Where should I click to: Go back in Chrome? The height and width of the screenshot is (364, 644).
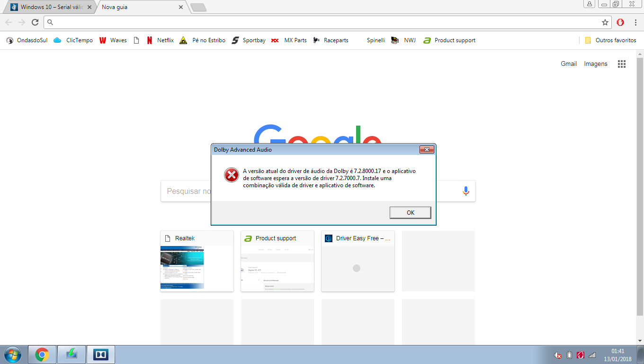(x=9, y=22)
